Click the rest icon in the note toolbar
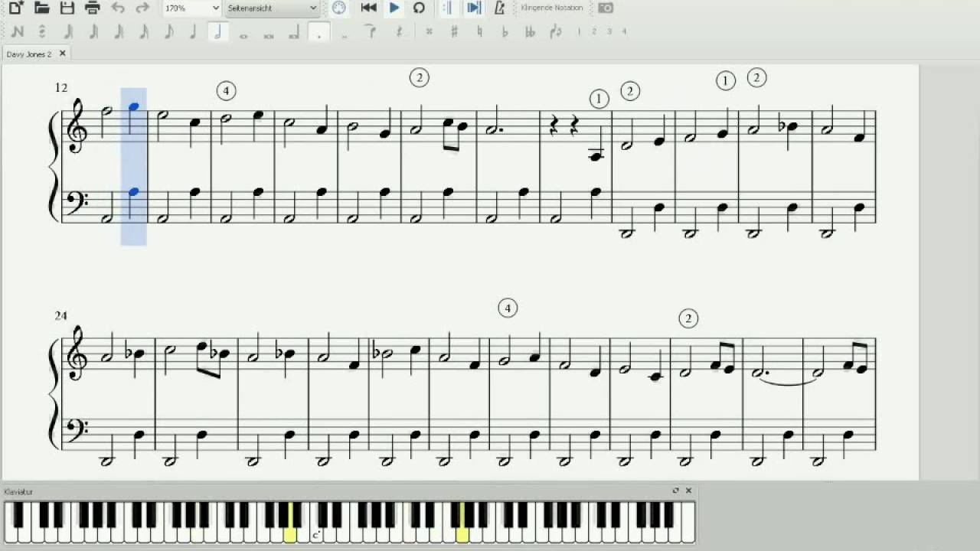 (x=399, y=31)
